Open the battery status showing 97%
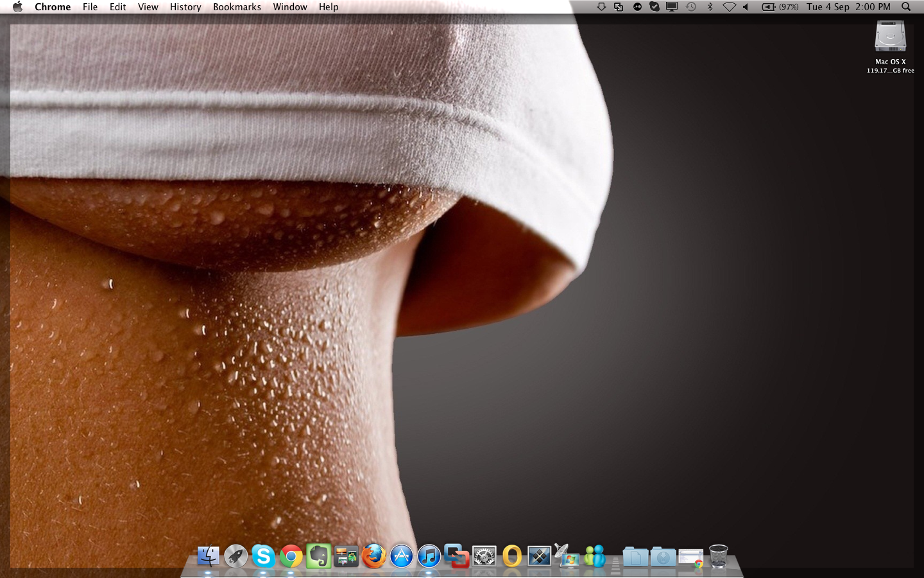This screenshot has height=578, width=924. click(x=780, y=6)
